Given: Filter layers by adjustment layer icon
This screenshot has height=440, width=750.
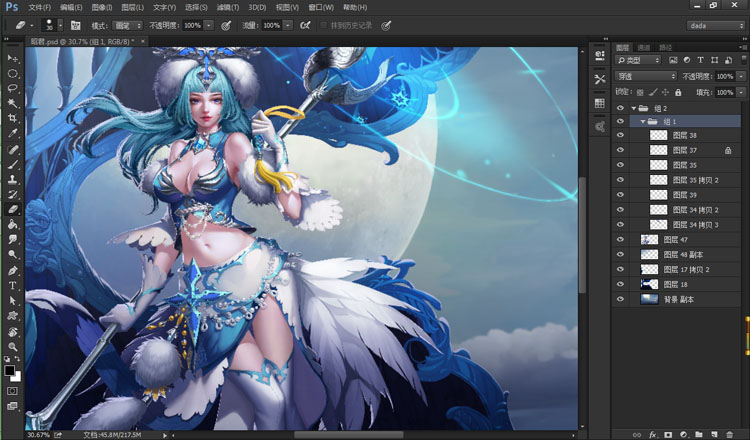Looking at the screenshot, I should [x=687, y=60].
